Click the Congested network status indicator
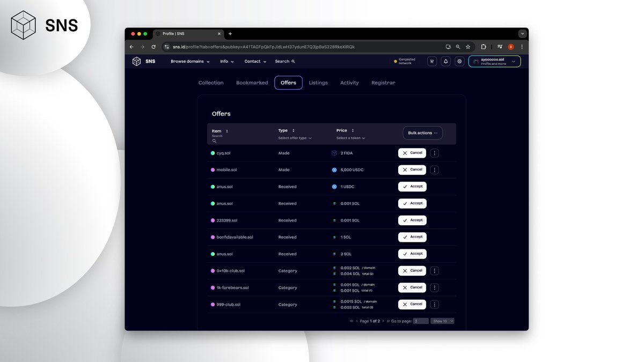Viewport: 644px width, 362px height. 404,62
